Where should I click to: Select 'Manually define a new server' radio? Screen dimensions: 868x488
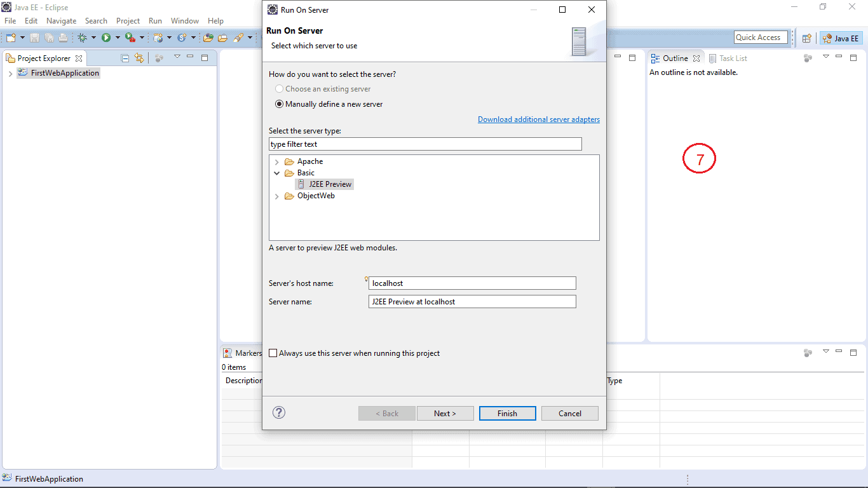click(279, 104)
